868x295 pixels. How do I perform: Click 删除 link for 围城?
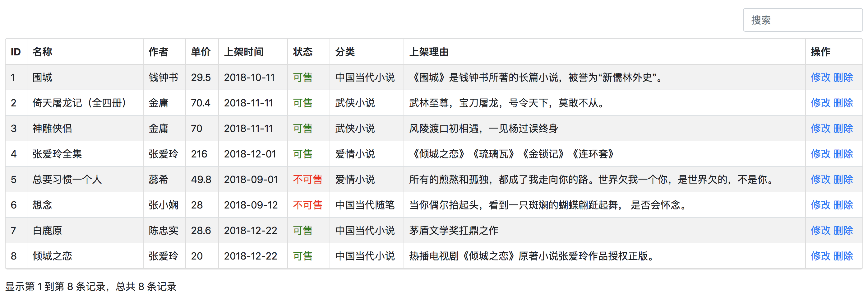tap(843, 77)
